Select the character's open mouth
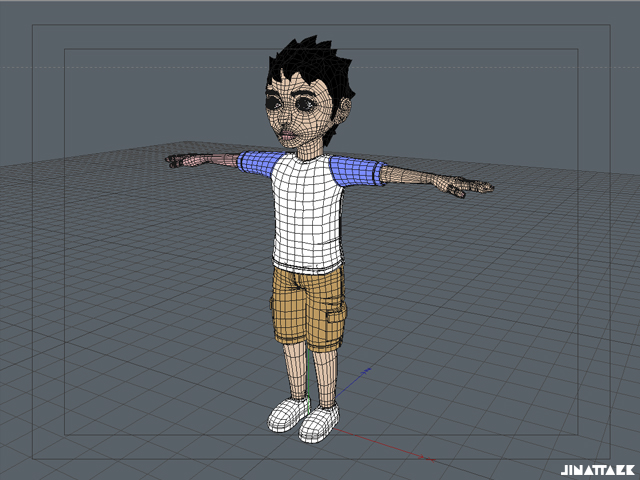Screen dimensions: 640x480 289,134
